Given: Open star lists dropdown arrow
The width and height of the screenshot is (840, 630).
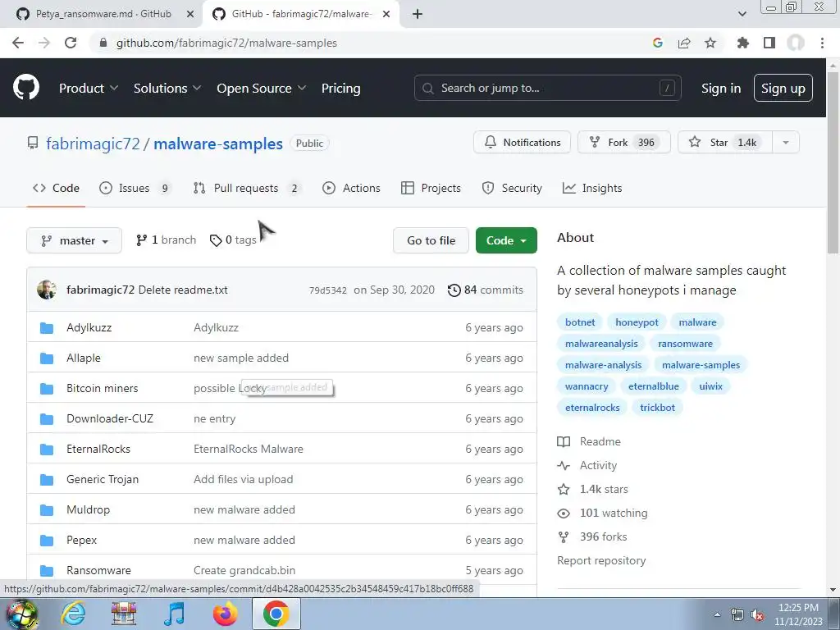Looking at the screenshot, I should (786, 143).
